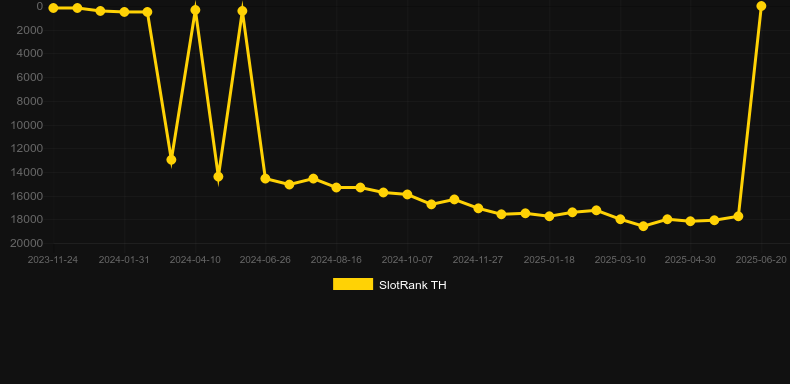790x384 pixels.
Task: Click the yellow SlotRank TH legend swatch
Action: click(x=353, y=284)
